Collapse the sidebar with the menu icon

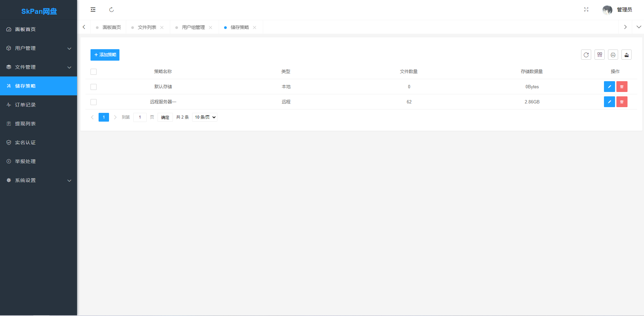(93, 10)
